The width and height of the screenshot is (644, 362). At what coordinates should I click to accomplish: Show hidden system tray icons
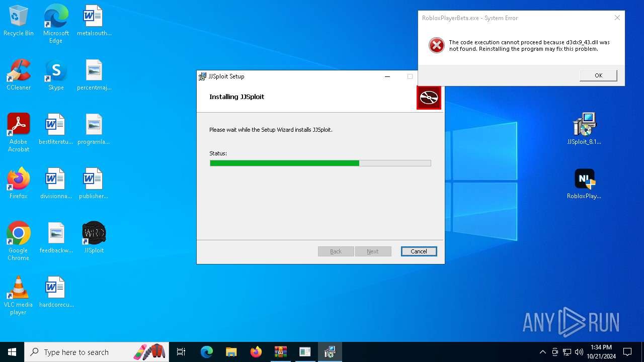pos(542,352)
